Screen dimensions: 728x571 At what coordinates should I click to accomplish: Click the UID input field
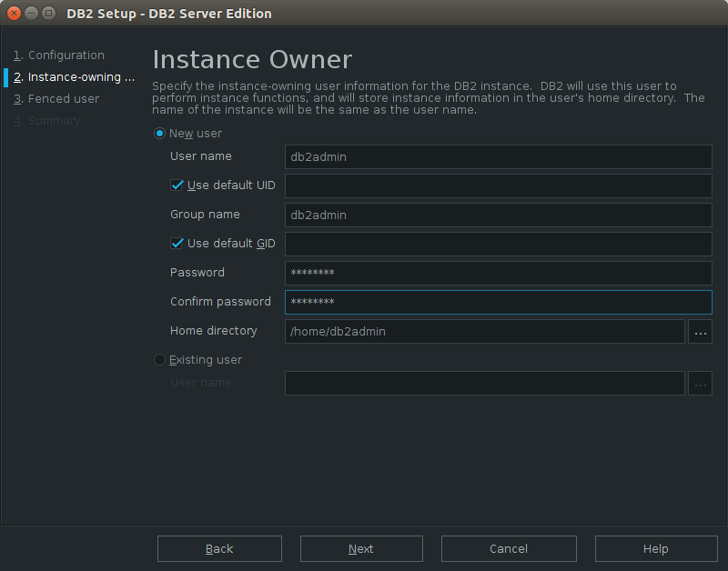[x=498, y=186]
